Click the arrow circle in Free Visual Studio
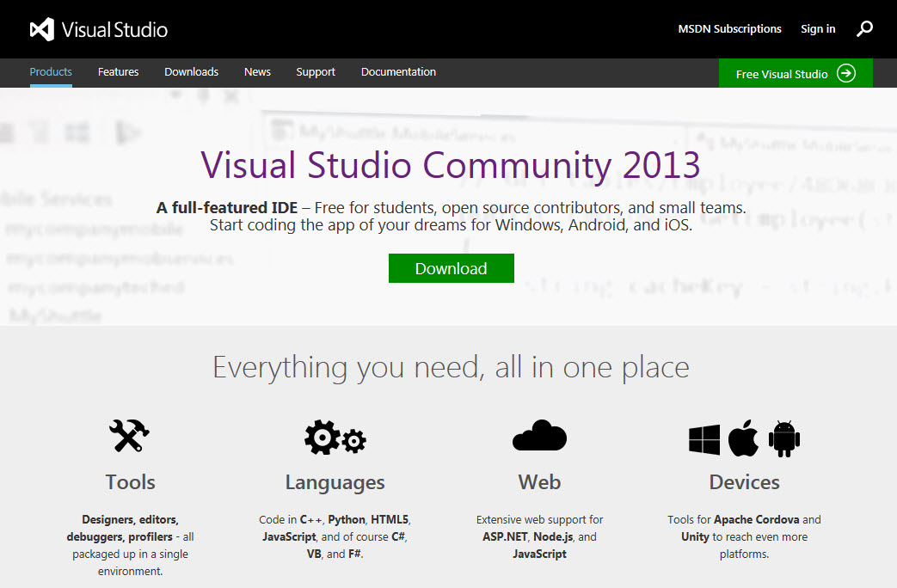897x588 pixels. (x=846, y=73)
